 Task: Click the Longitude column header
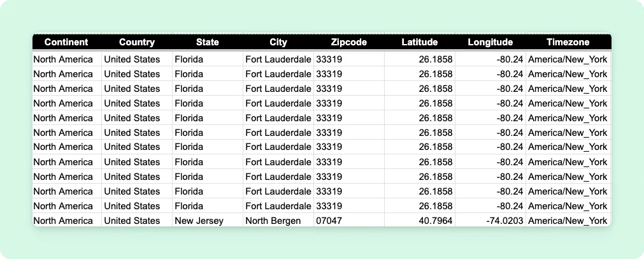pyautogui.click(x=490, y=42)
